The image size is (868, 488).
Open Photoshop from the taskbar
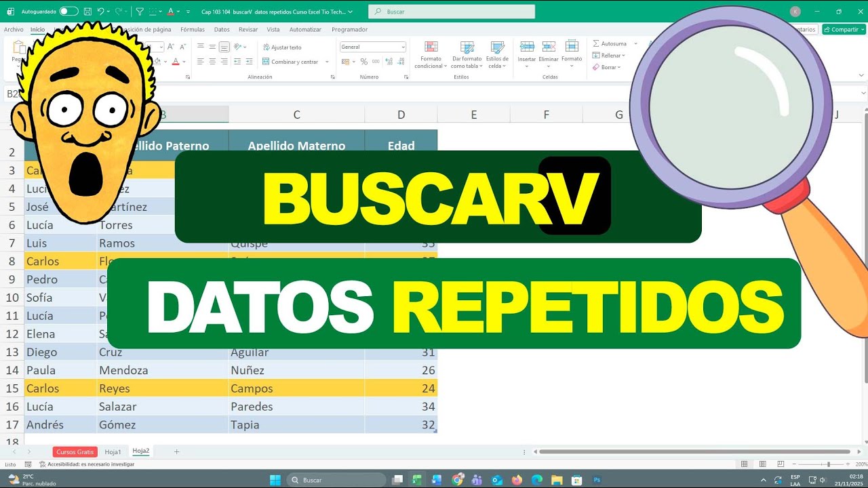[597, 480]
